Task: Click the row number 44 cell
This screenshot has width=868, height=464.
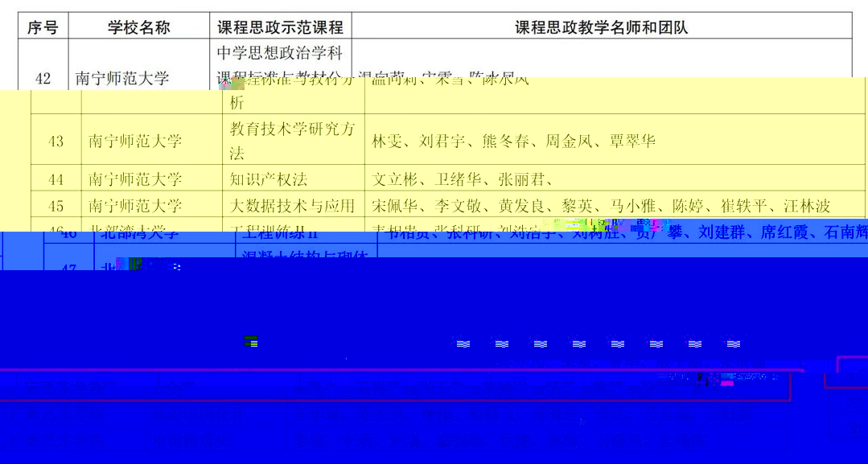Action: click(x=56, y=179)
